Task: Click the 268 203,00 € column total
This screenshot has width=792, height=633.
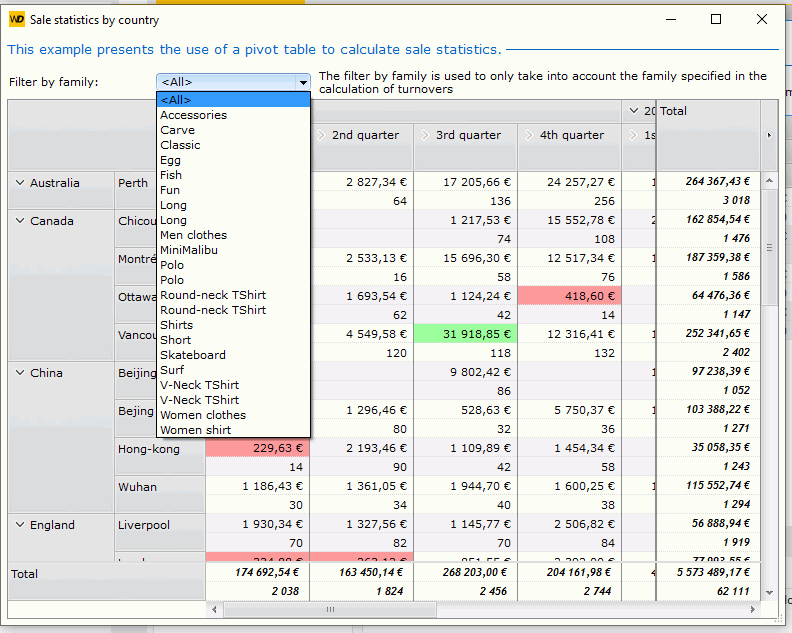Action: point(465,572)
